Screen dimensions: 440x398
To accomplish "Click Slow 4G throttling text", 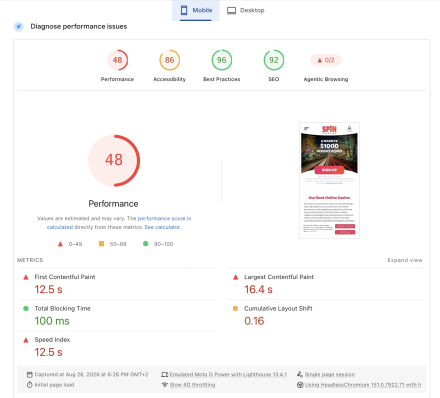I will [192, 385].
